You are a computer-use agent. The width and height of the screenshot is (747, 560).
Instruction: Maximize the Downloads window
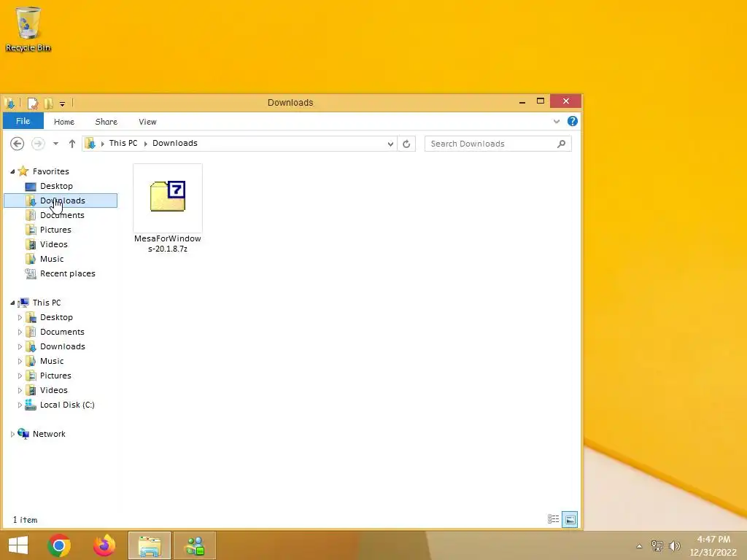[x=541, y=101]
